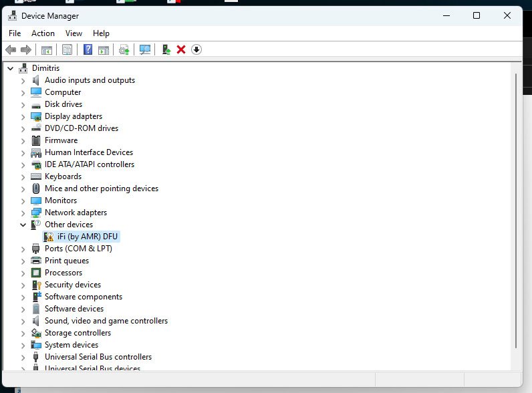Select DVD/CD-ROM drives label
This screenshot has height=393, width=532.
pyautogui.click(x=82, y=128)
